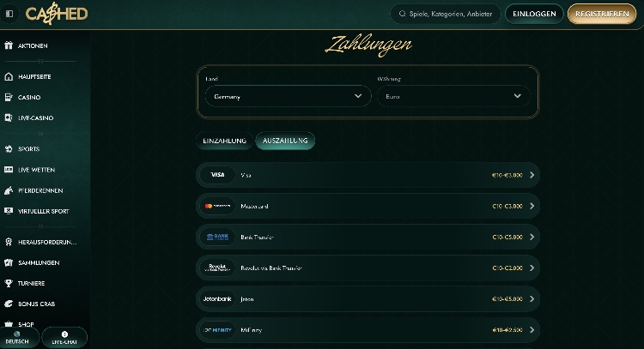
Task: Focus the Spiele, Kategorien, Anbieter search field
Action: tap(445, 14)
